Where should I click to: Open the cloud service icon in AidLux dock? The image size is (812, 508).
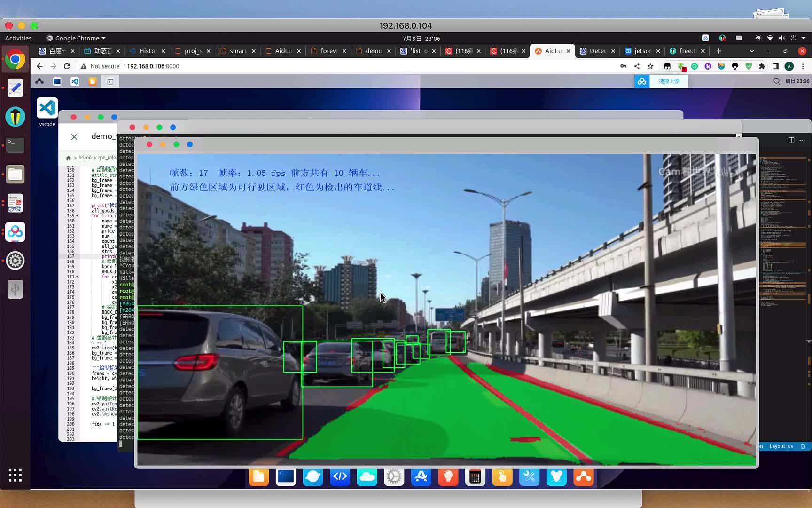point(367,476)
